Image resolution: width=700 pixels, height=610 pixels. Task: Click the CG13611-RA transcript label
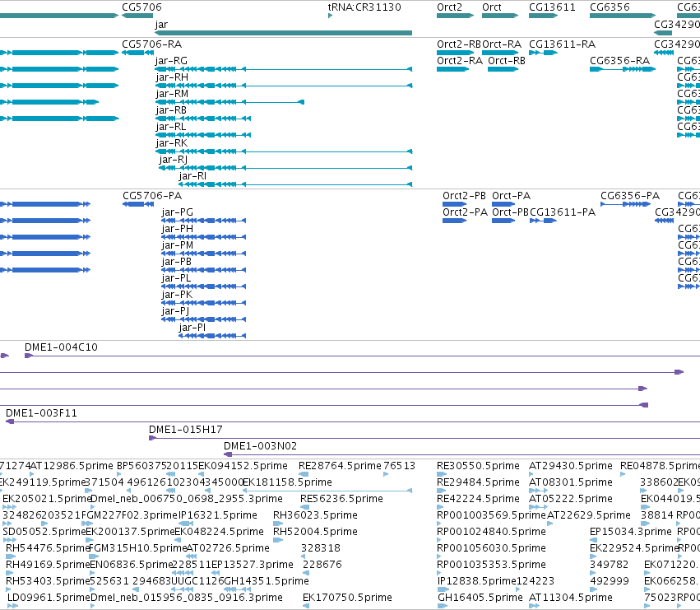(x=562, y=44)
